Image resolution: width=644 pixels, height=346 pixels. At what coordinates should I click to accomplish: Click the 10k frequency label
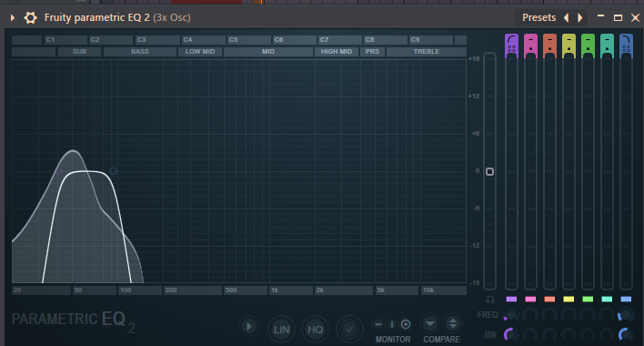[x=444, y=290]
